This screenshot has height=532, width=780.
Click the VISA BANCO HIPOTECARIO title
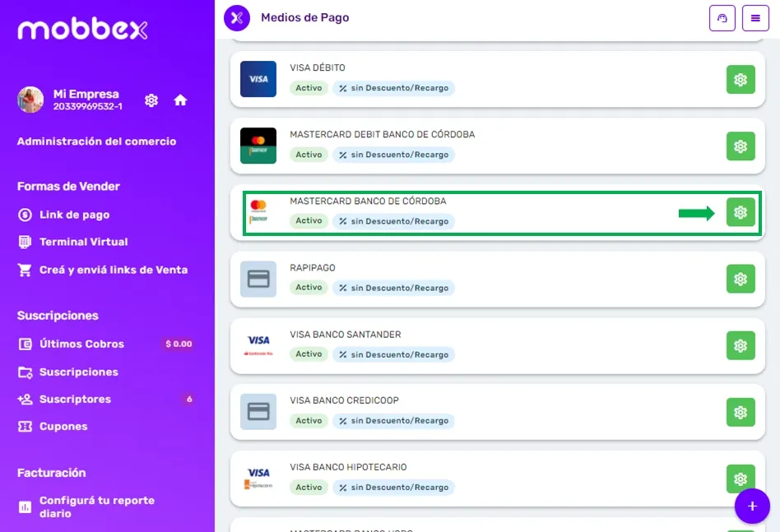(348, 467)
